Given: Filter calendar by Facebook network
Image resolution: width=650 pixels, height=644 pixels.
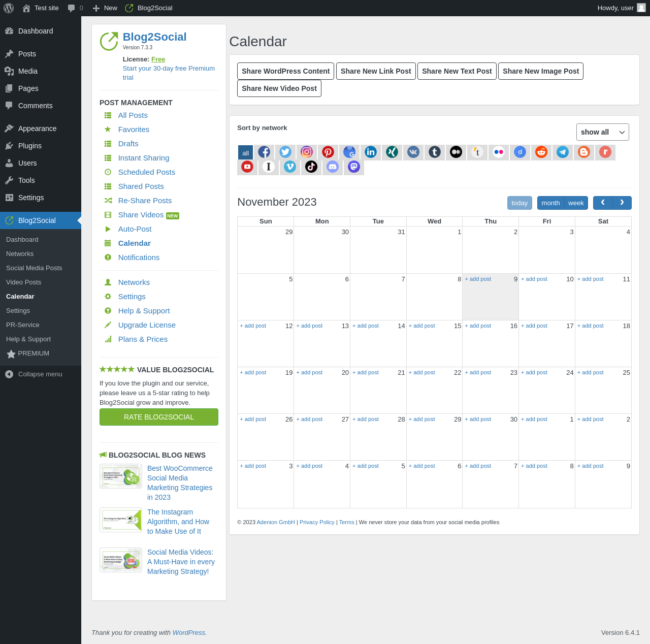Looking at the screenshot, I should (x=264, y=152).
